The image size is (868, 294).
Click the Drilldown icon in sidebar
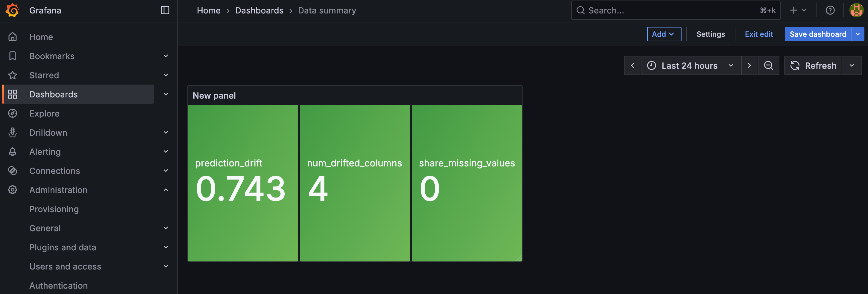pos(13,132)
